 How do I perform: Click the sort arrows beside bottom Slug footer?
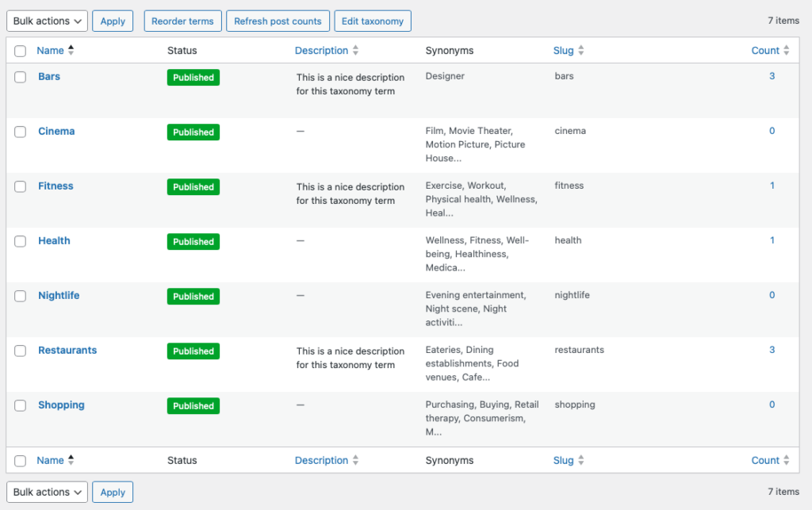pos(580,461)
